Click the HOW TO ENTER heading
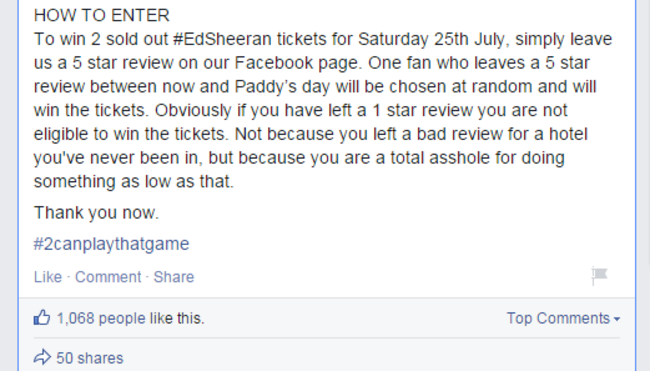Image resolution: width=650 pixels, height=371 pixels. click(102, 16)
